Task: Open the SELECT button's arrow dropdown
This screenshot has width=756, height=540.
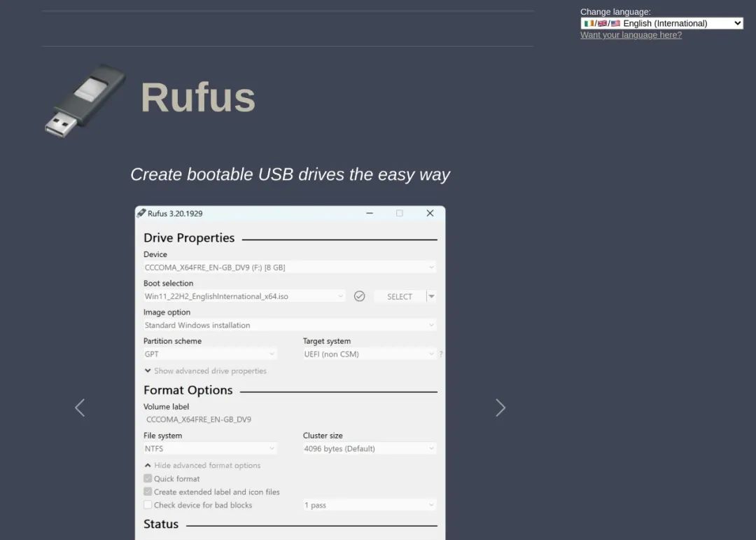Action: (431, 296)
